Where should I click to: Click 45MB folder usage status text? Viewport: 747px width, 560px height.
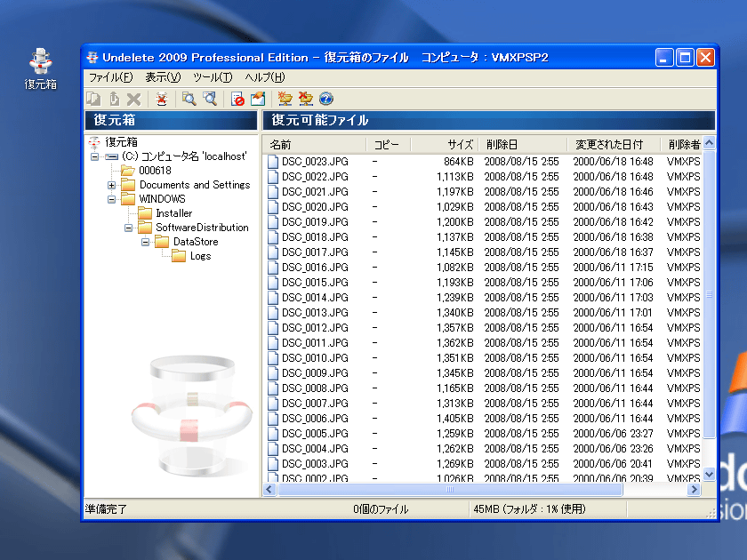(529, 509)
